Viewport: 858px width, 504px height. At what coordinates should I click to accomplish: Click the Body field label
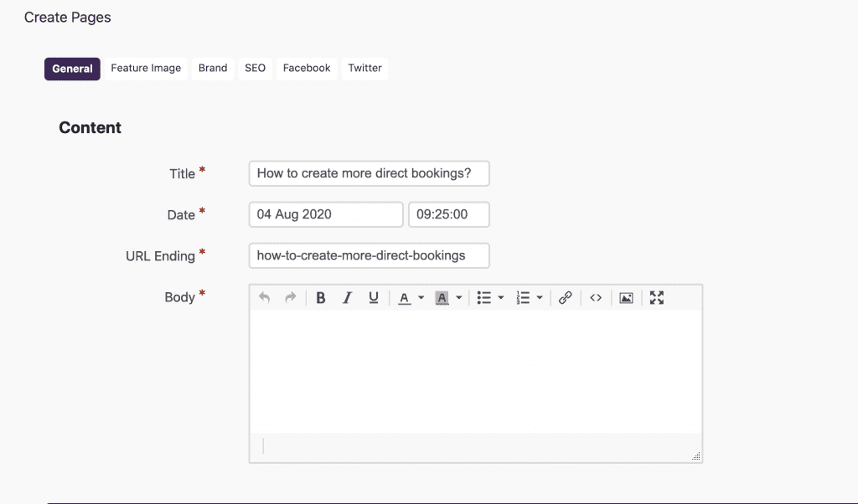click(180, 297)
